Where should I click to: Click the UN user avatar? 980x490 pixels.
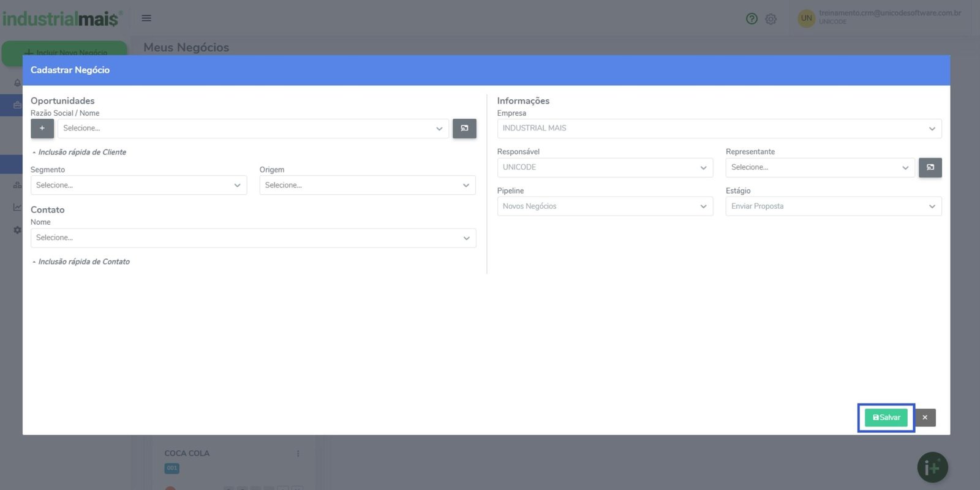click(x=806, y=18)
